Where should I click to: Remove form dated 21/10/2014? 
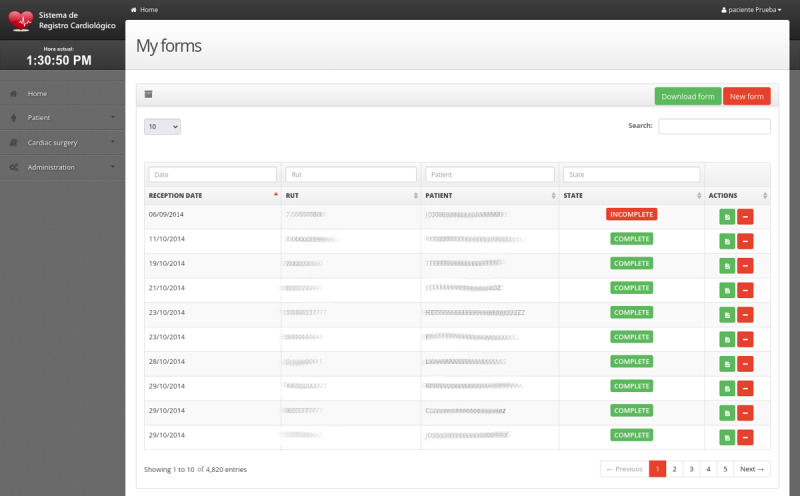pyautogui.click(x=745, y=290)
